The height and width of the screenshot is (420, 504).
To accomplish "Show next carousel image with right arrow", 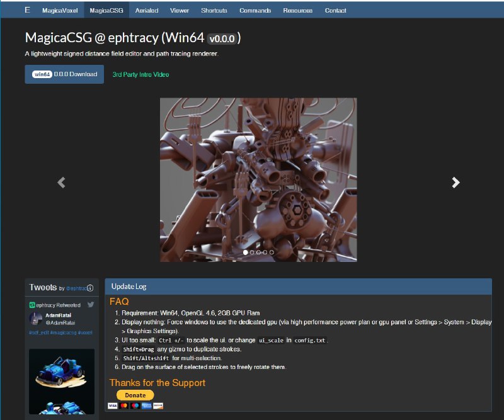I will tap(455, 183).
